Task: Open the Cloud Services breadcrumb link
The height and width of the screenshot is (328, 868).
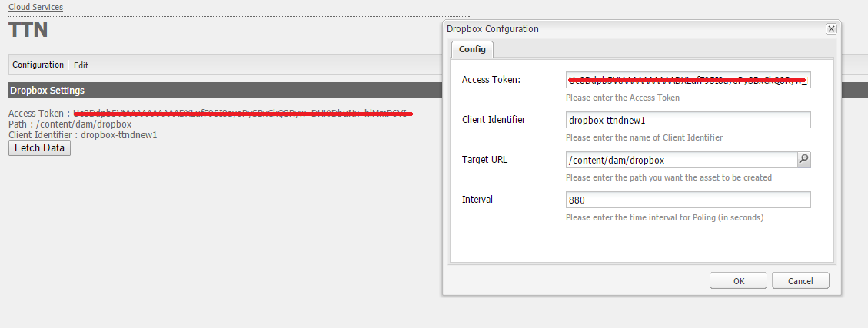Action: [35, 7]
